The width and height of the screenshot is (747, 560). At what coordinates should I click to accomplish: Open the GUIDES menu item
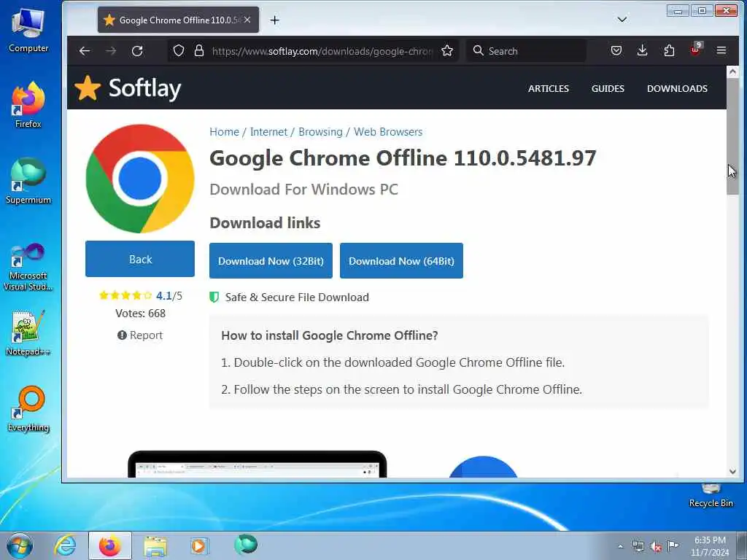(608, 88)
